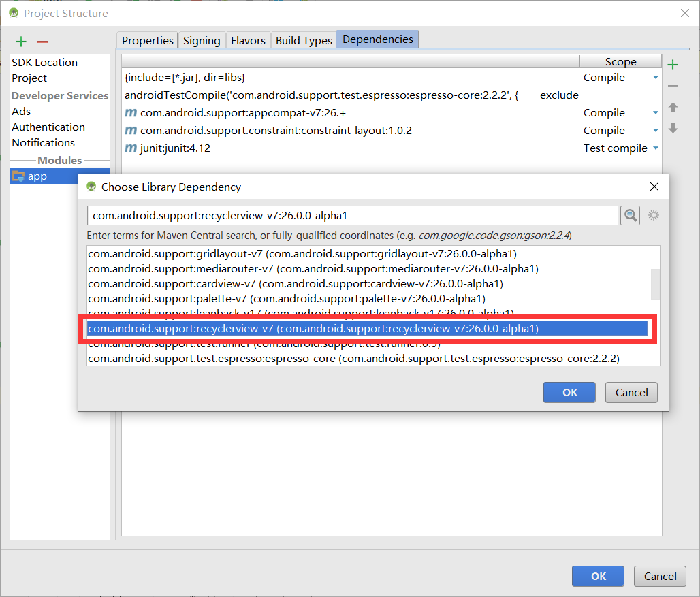Select SDK Location in sidebar
Viewport: 700px width, 597px height.
pos(45,62)
